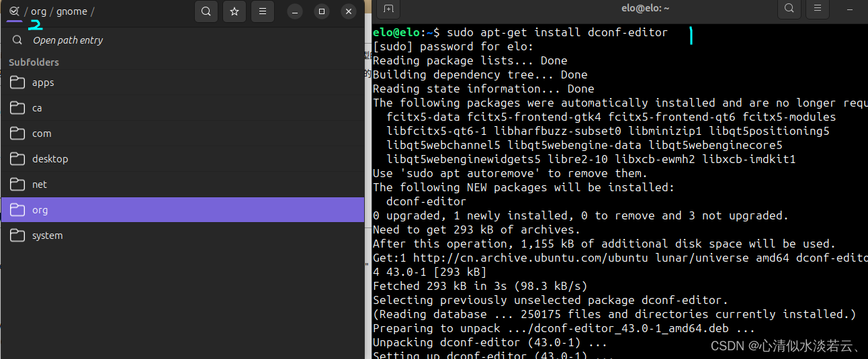Minimize the dconf-editor window
This screenshot has width=868, height=359.
coord(295,11)
